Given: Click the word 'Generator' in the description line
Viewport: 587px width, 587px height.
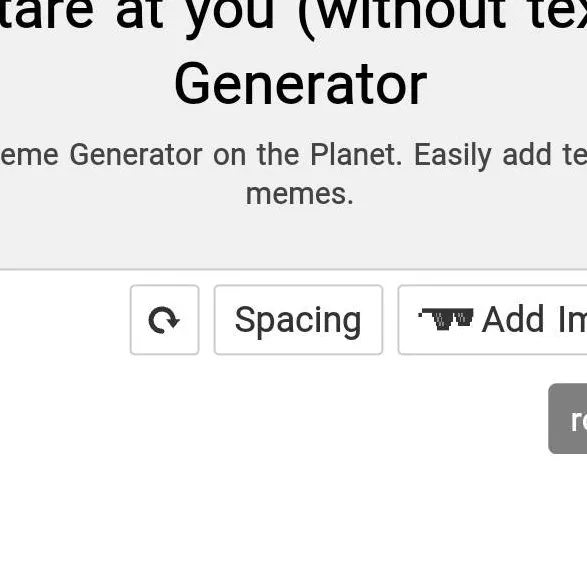Looking at the screenshot, I should 136,155.
